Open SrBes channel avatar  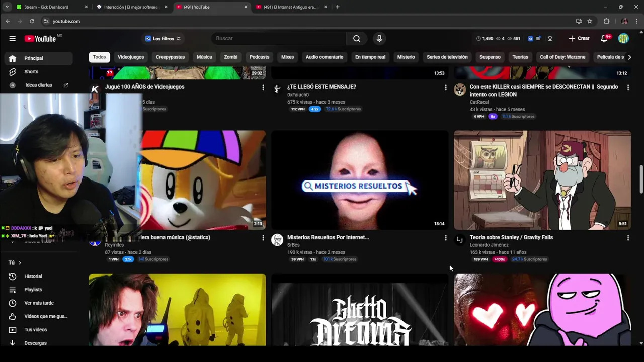coord(277,240)
